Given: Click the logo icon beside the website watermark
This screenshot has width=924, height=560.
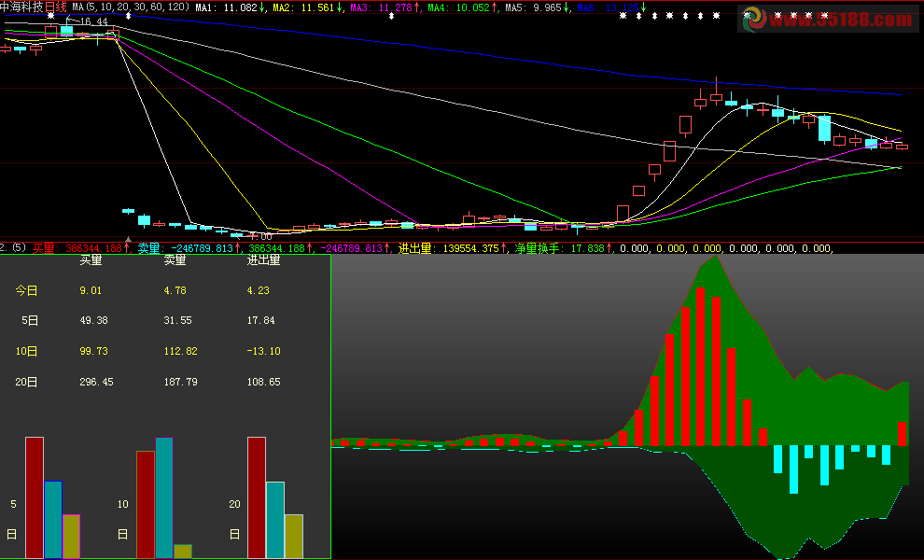Looking at the screenshot, I should pyautogui.click(x=750, y=19).
